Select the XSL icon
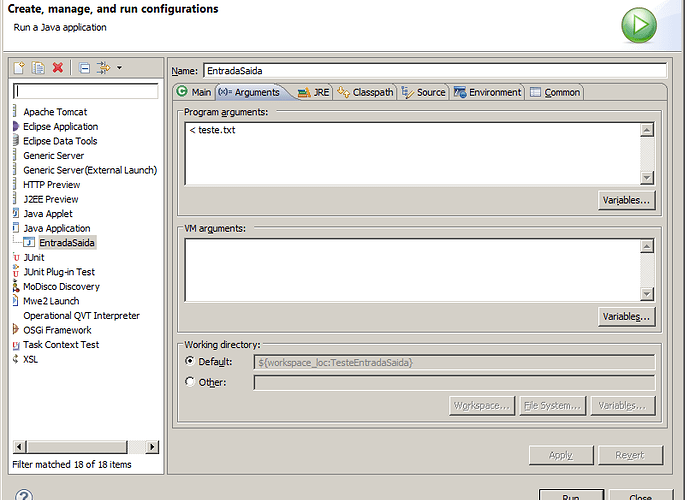 click(x=16, y=359)
